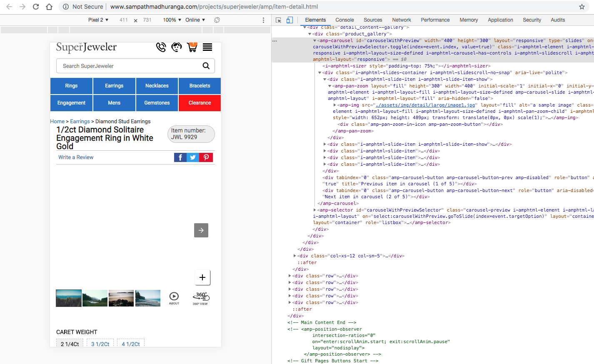Play the ABOUT video icon
Screen dimensions: 594x364
coord(174,297)
